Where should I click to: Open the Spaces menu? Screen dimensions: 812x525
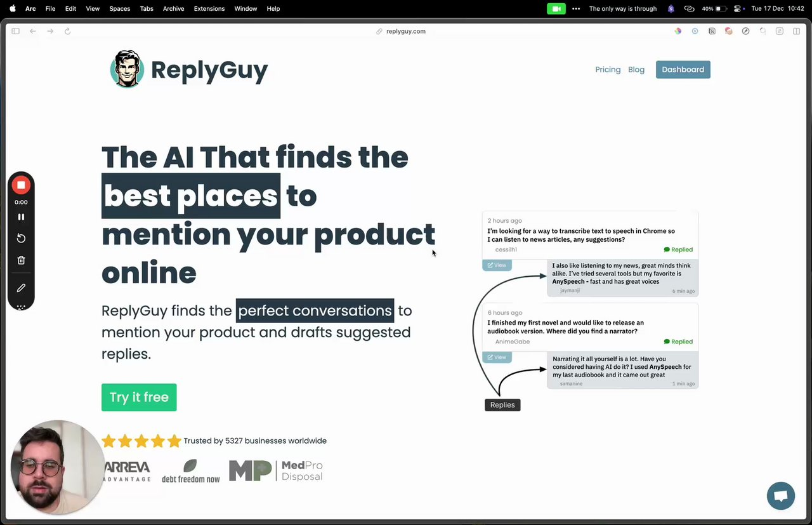[119, 9]
